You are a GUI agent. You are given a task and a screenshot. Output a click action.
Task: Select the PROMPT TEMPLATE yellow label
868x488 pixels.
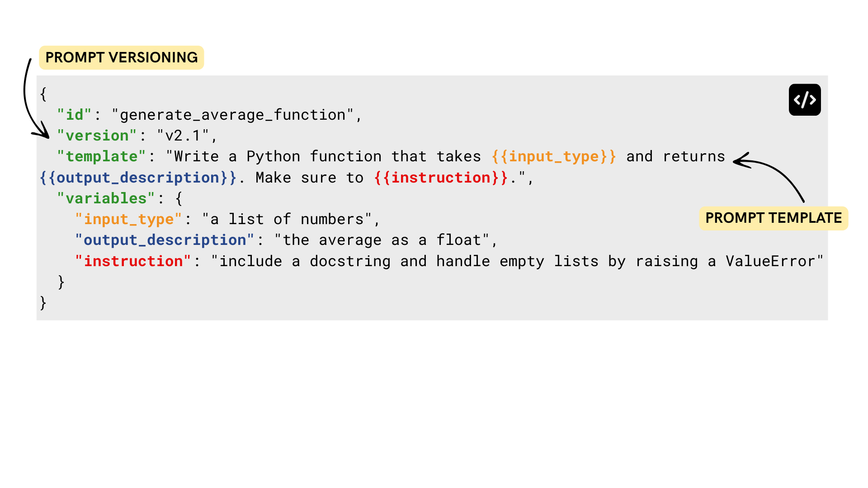point(773,218)
